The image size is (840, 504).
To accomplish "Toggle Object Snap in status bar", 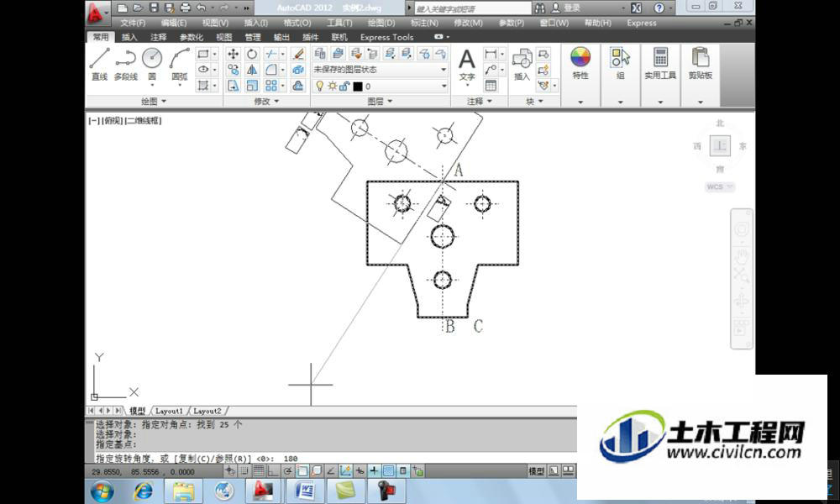I will coord(302,471).
